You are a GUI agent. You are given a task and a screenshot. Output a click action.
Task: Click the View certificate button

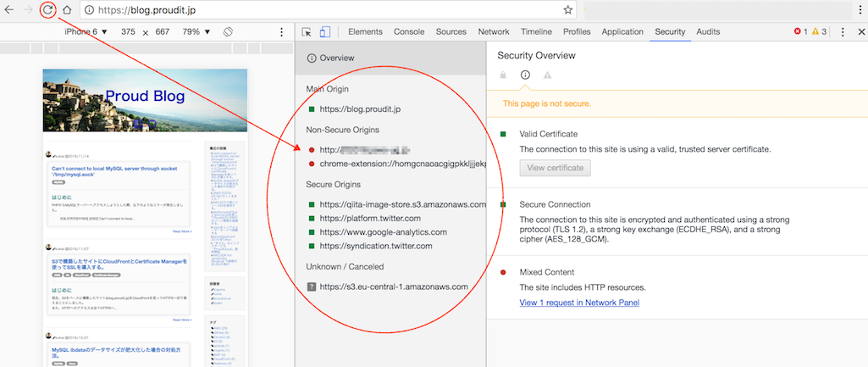pyautogui.click(x=556, y=168)
